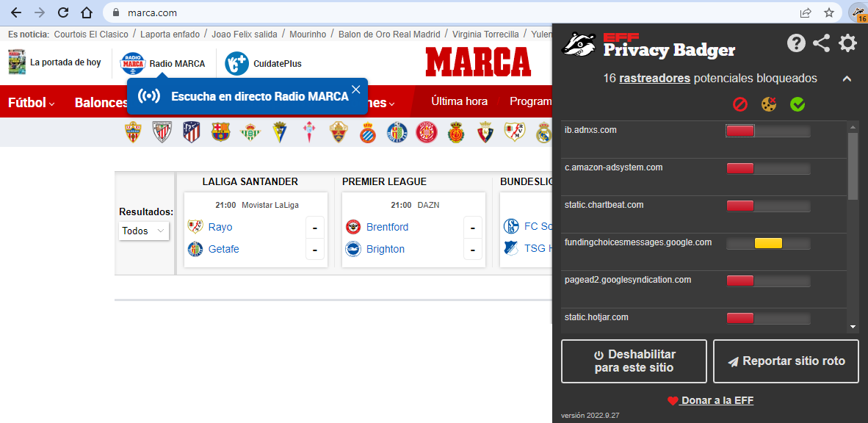This screenshot has height=423, width=868.
Task: Open the Donar a la EFF link
Action: [716, 400]
